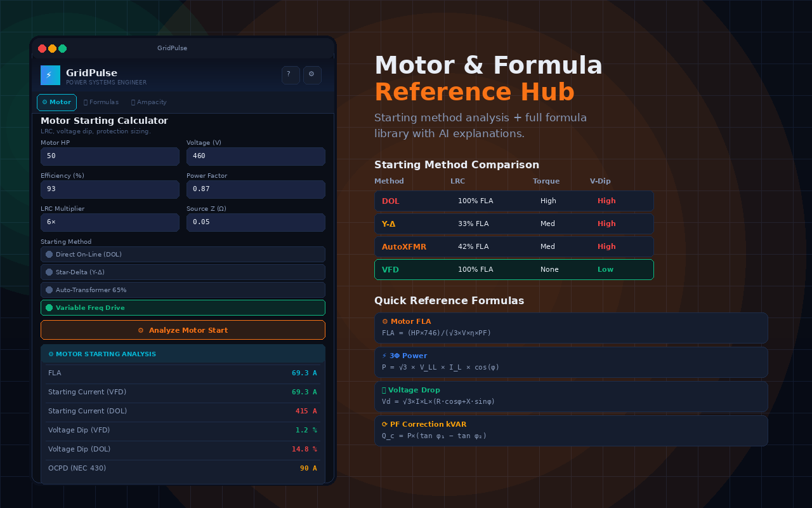Click the 42% FLA cell
Viewport: 812px width, 508px height.
[473, 247]
